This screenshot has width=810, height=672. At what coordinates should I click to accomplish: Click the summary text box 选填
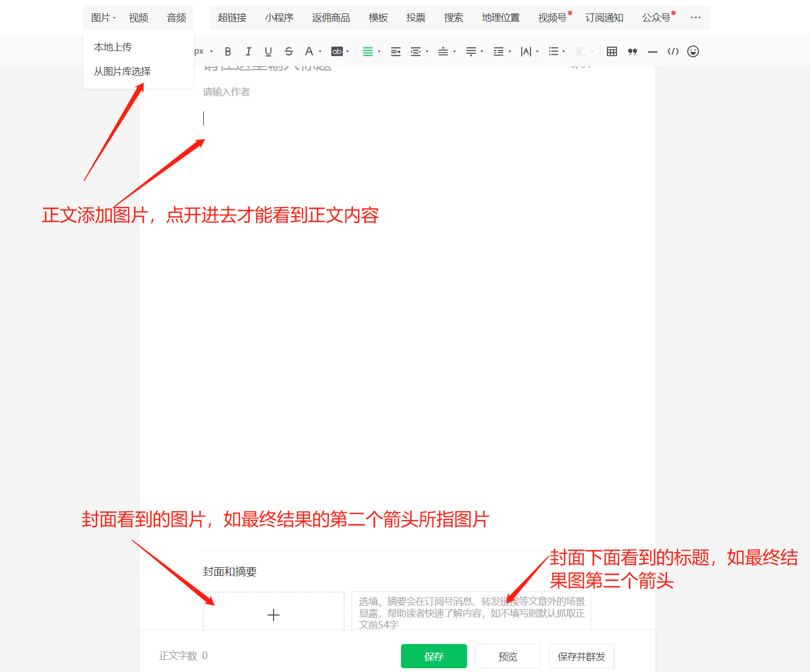tap(471, 611)
